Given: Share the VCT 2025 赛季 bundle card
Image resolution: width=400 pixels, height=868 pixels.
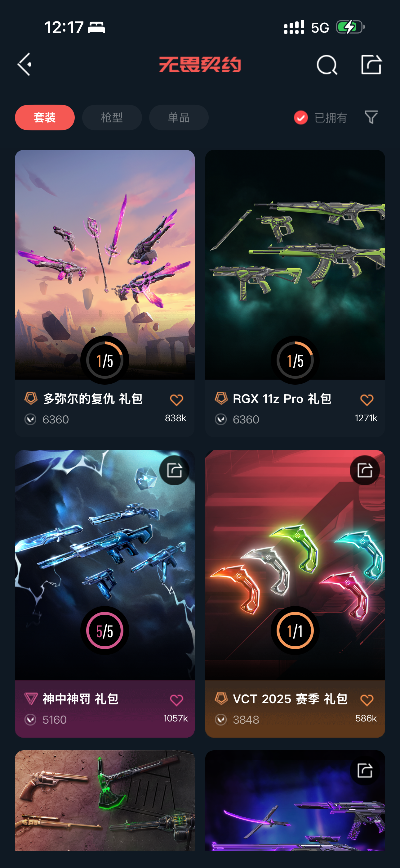Looking at the screenshot, I should [x=365, y=470].
